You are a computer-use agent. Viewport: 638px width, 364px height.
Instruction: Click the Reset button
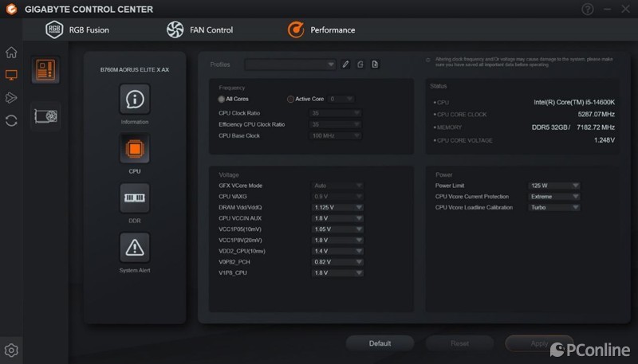pos(459,343)
